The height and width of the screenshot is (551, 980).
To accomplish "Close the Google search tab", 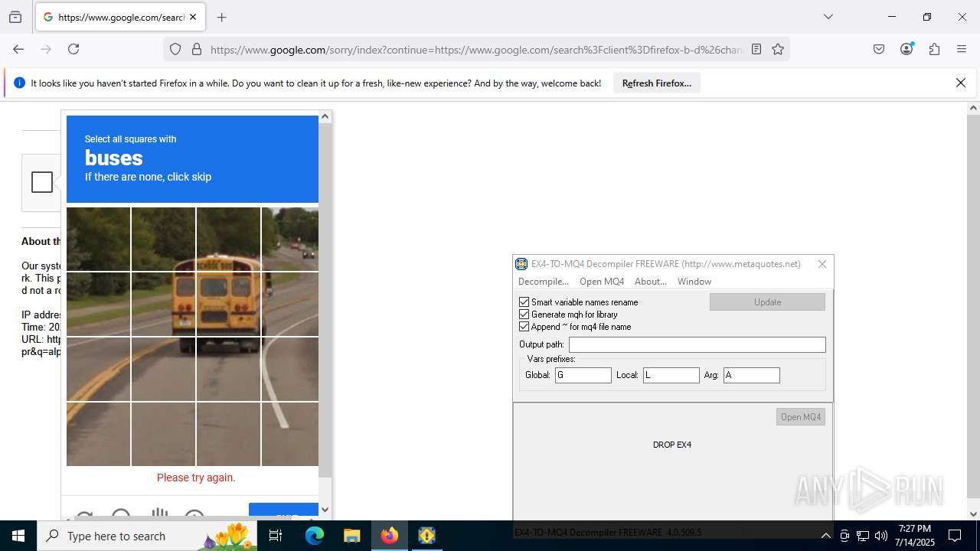I will coord(193,17).
